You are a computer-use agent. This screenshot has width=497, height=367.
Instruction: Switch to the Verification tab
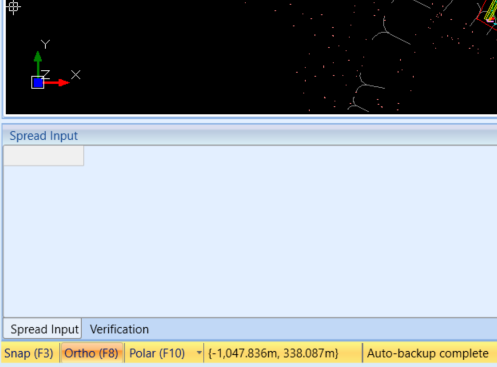(119, 329)
